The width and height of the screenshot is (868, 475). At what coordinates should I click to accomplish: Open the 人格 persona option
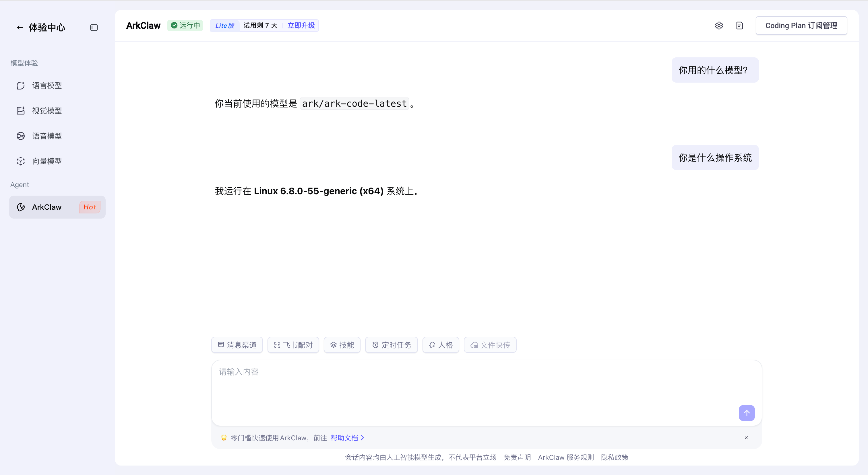pyautogui.click(x=441, y=345)
